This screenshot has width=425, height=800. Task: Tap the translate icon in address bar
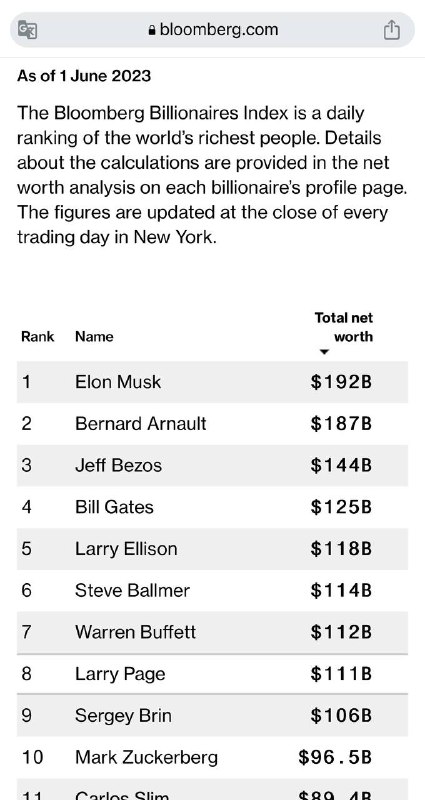27,29
